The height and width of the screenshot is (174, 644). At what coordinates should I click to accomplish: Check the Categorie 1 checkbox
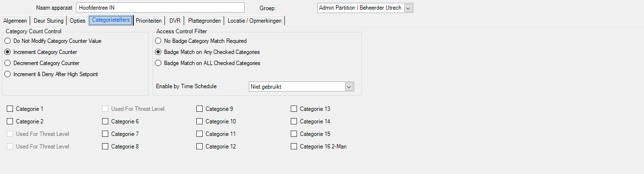(10, 109)
